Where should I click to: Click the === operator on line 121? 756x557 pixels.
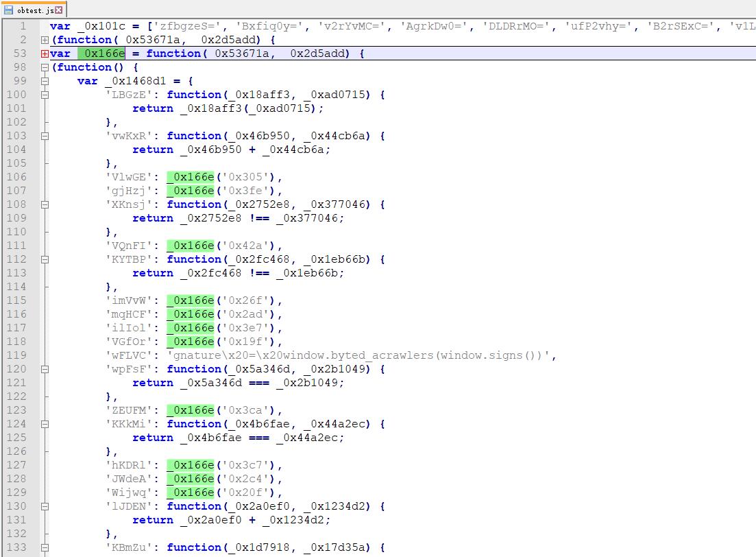point(259,383)
